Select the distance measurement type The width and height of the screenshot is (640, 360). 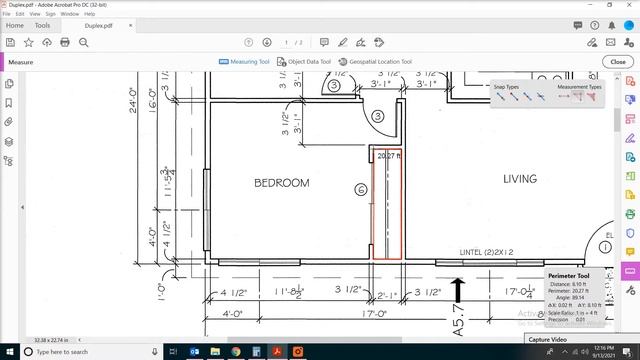point(564,97)
